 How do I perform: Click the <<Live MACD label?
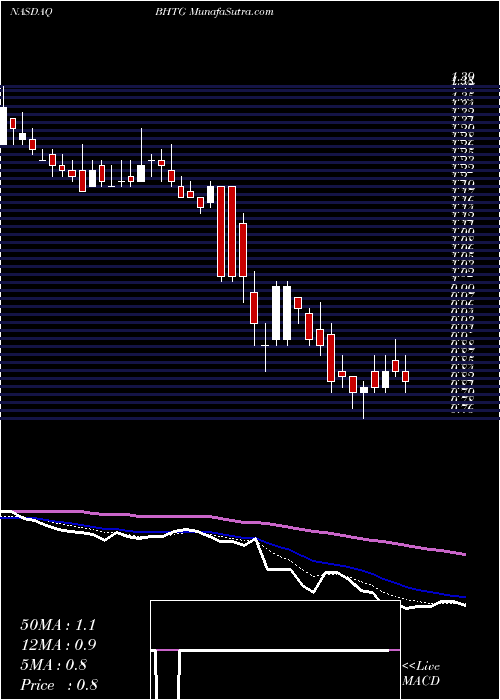pos(421,674)
